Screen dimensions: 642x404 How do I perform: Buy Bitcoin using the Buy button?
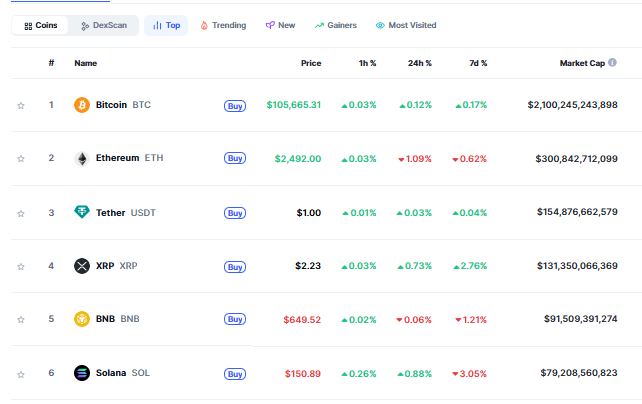235,106
